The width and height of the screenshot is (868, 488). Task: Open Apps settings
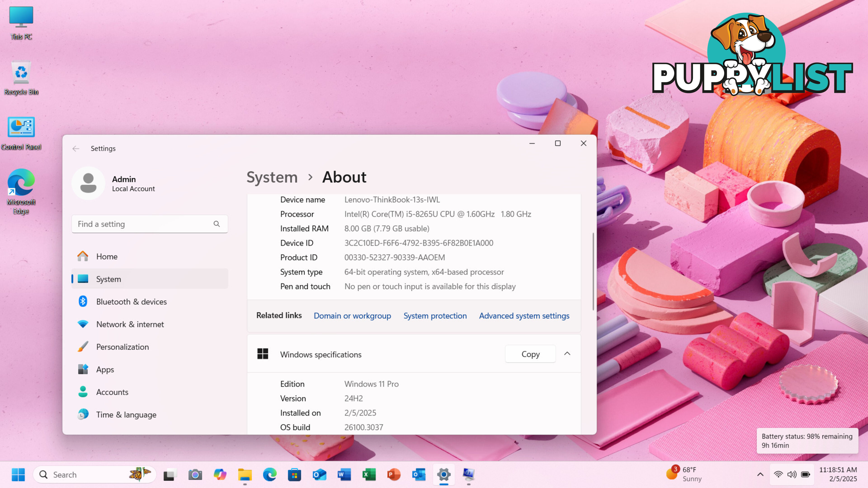(x=150, y=369)
